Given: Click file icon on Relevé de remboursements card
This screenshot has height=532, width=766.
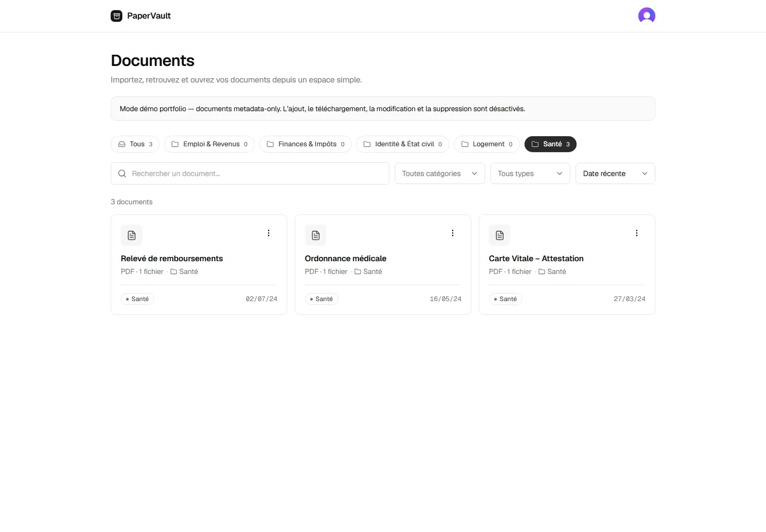Looking at the screenshot, I should pos(131,235).
